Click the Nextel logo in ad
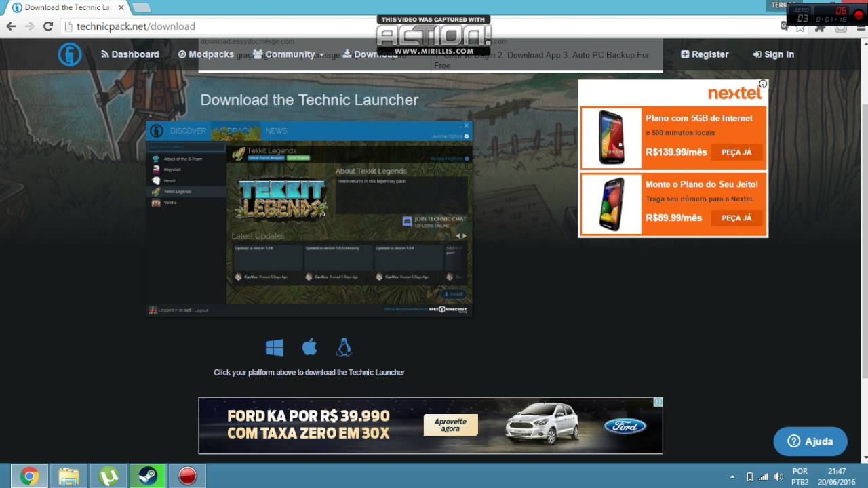This screenshot has width=868, height=488. (734, 93)
